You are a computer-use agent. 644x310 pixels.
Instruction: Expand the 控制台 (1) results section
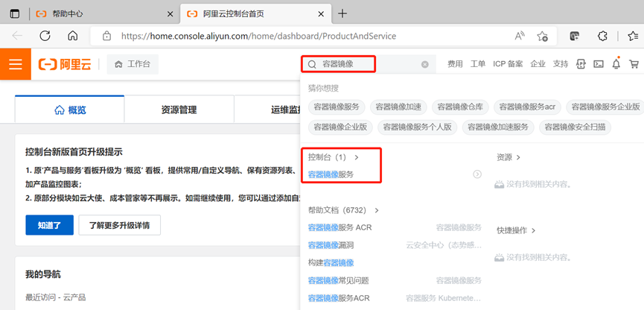[x=334, y=157]
